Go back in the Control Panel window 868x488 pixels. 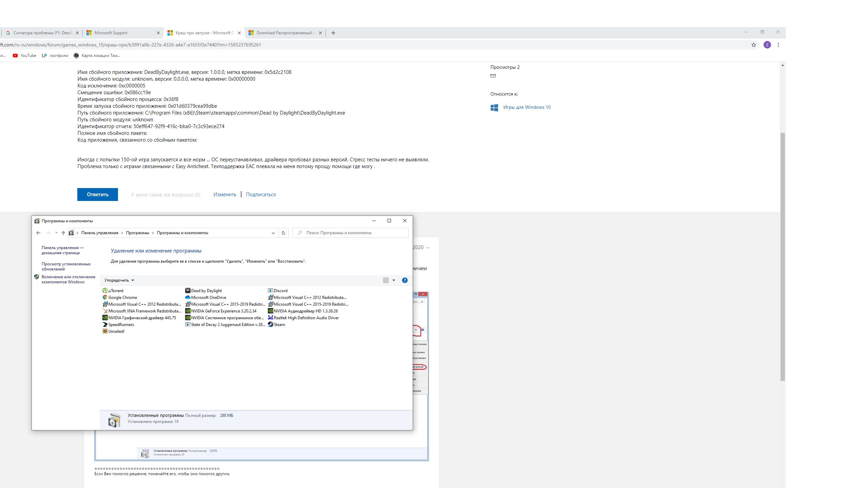point(38,233)
